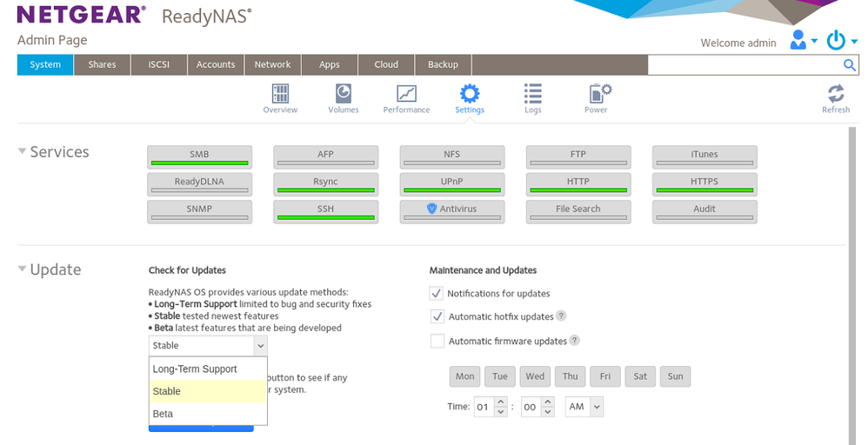Select the Tue day button
Image resolution: width=868 pixels, height=445 pixels.
(500, 376)
